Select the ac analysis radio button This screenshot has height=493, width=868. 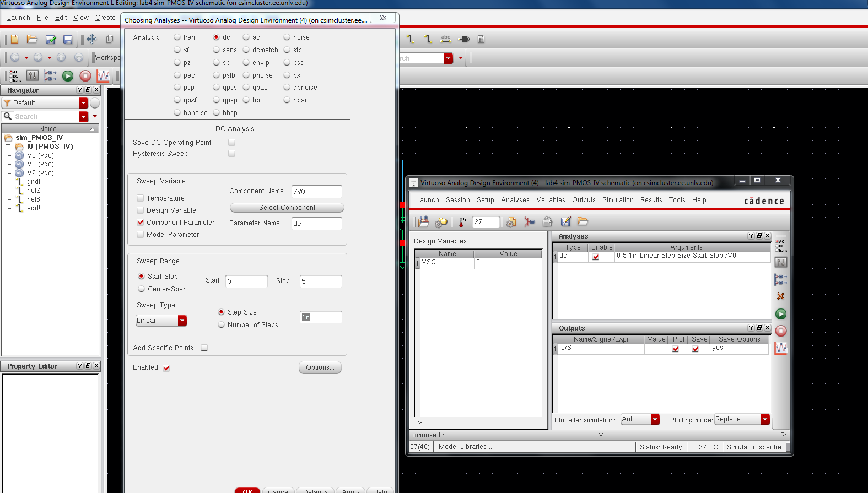(246, 37)
